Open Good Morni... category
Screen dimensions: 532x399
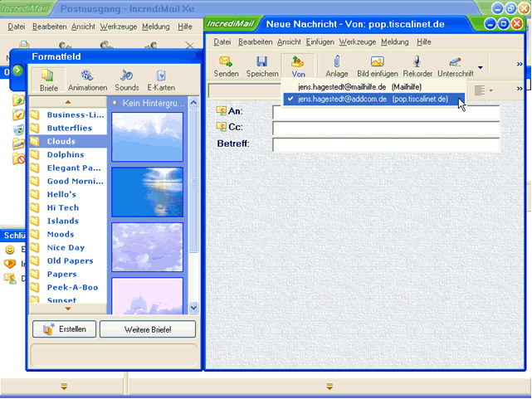click(x=68, y=181)
